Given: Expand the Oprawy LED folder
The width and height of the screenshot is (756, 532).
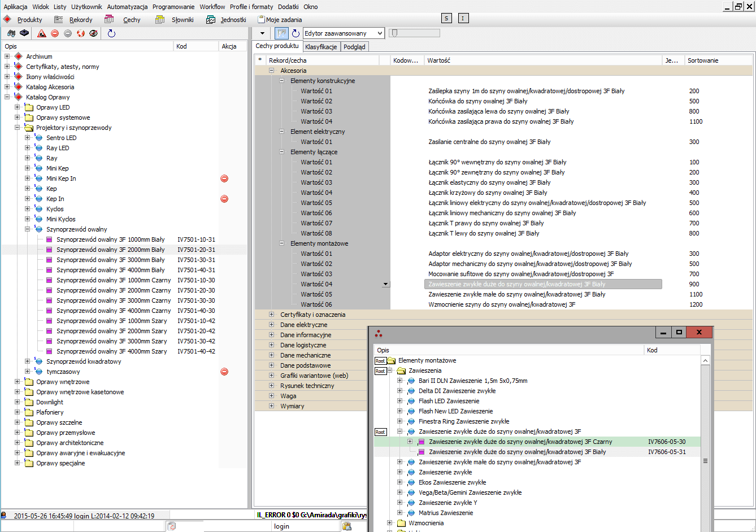Looking at the screenshot, I should 17,107.
